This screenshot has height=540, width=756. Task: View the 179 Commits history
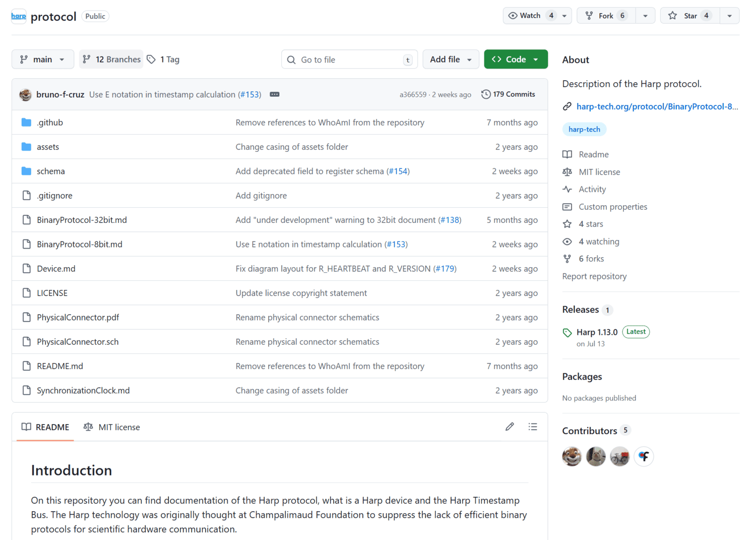pyautogui.click(x=508, y=94)
